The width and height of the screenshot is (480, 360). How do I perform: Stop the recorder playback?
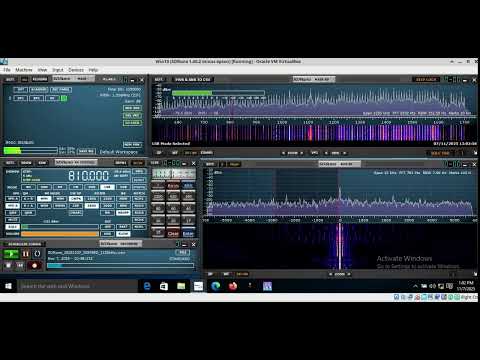(x=8, y=265)
